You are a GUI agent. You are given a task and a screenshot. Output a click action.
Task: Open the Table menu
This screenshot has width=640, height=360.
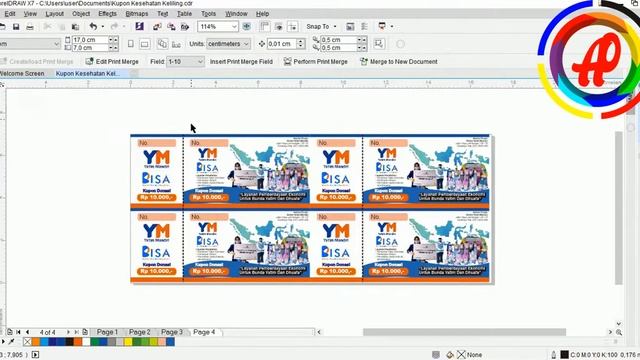tap(184, 13)
